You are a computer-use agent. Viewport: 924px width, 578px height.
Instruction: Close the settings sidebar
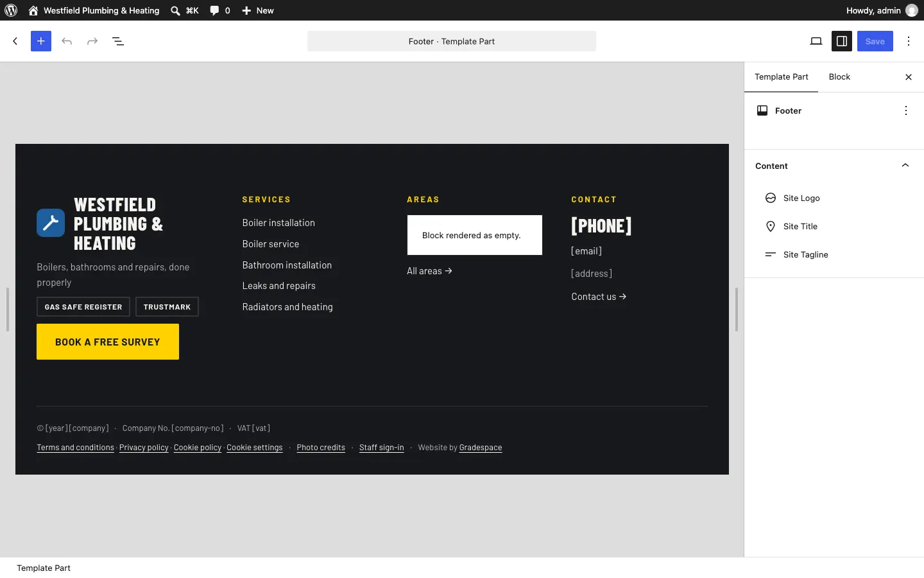click(909, 77)
